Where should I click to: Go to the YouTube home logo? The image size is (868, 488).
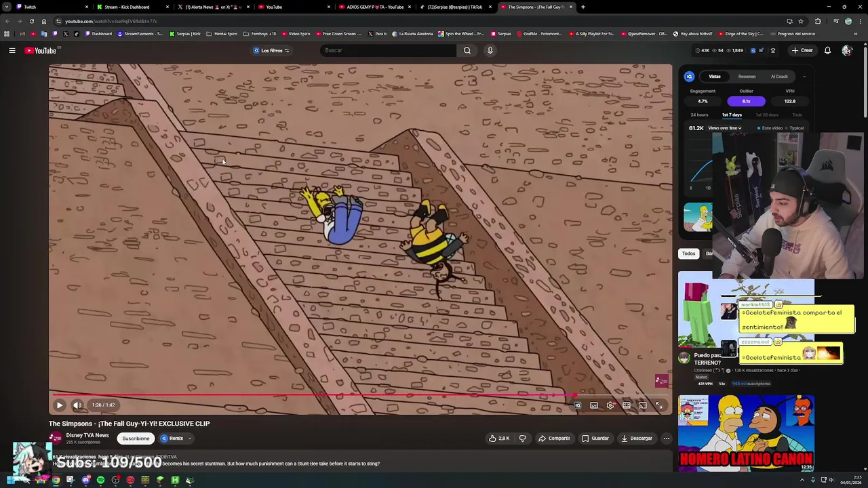(x=41, y=50)
